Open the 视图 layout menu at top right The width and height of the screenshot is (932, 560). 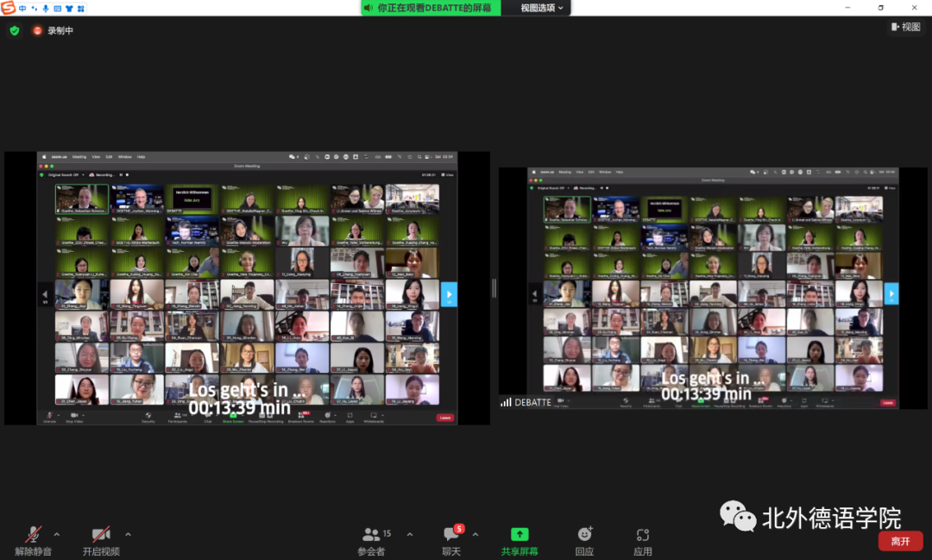click(905, 27)
